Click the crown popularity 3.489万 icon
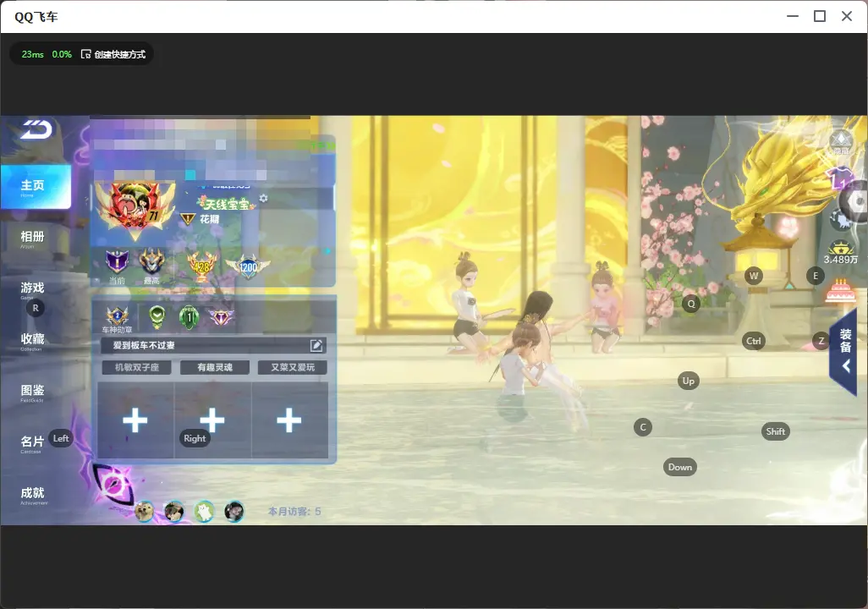 click(841, 253)
